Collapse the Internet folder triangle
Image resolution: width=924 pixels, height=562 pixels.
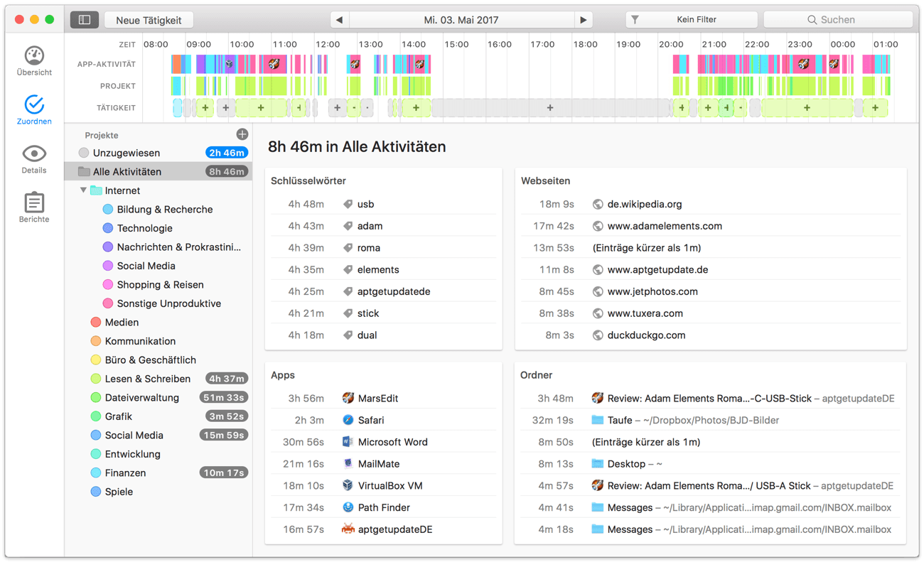coord(84,190)
